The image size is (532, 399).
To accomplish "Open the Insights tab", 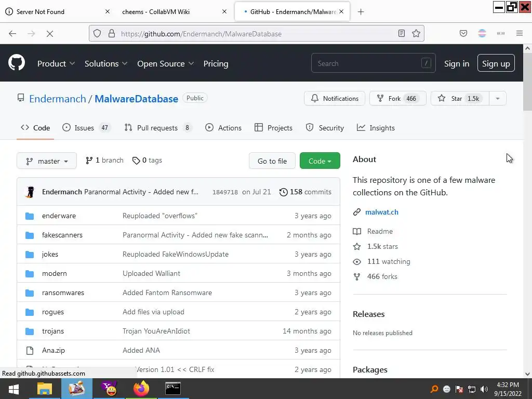I will [376, 128].
